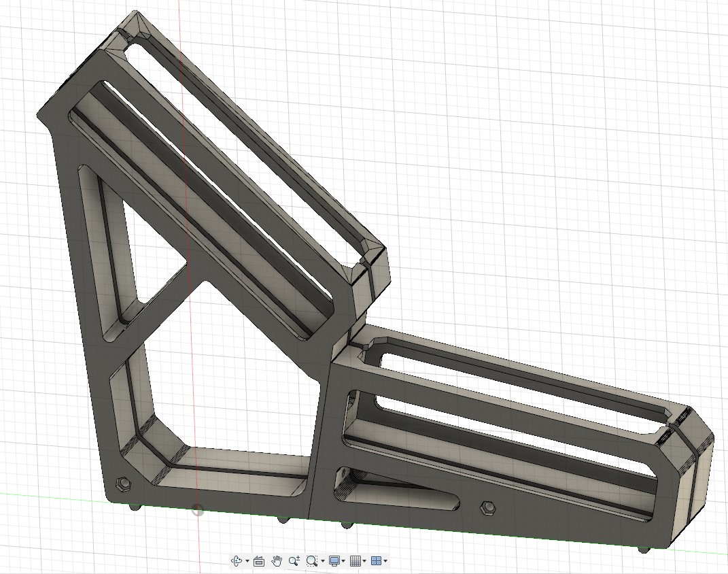Click the rightmost foot peg under the bracket
The image size is (728, 574).
(x=644, y=548)
